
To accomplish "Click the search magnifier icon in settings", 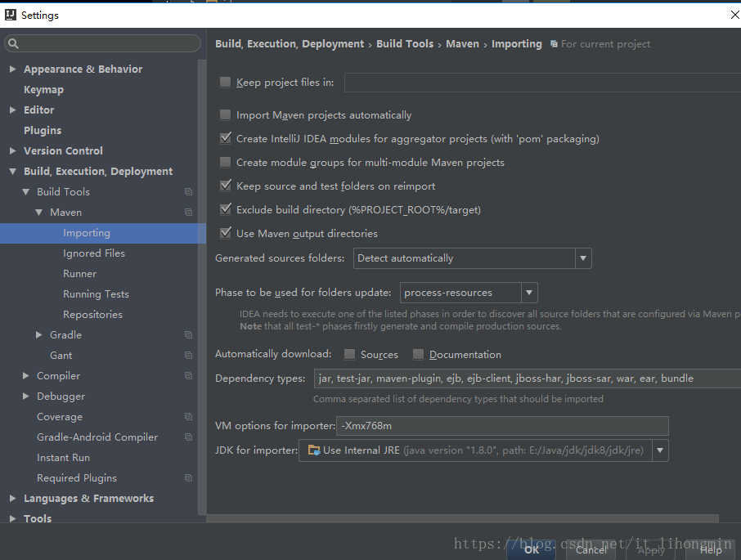I will (13, 43).
